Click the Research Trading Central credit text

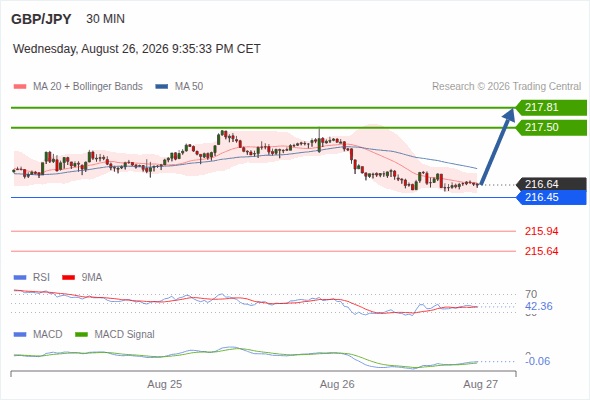(506, 87)
